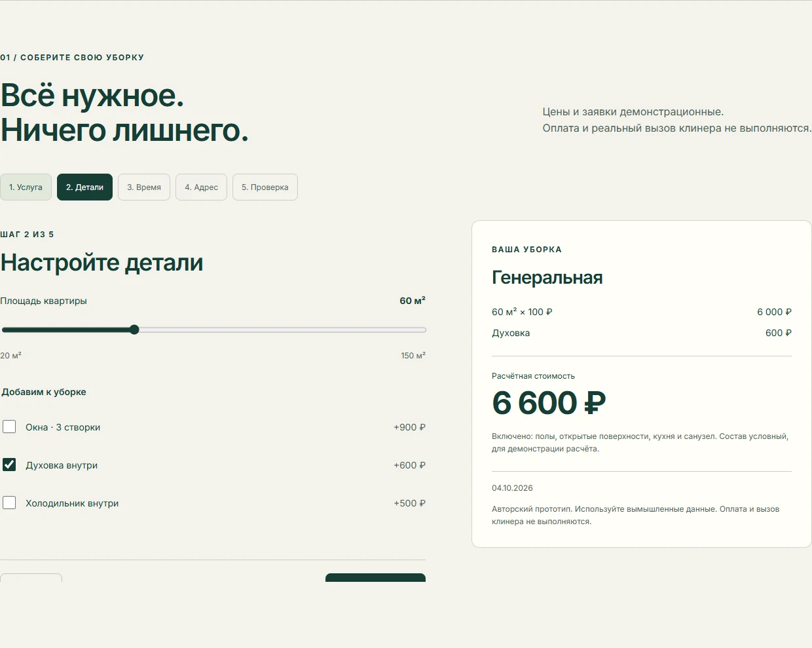Go back to step 1. Услуга

tap(26, 187)
